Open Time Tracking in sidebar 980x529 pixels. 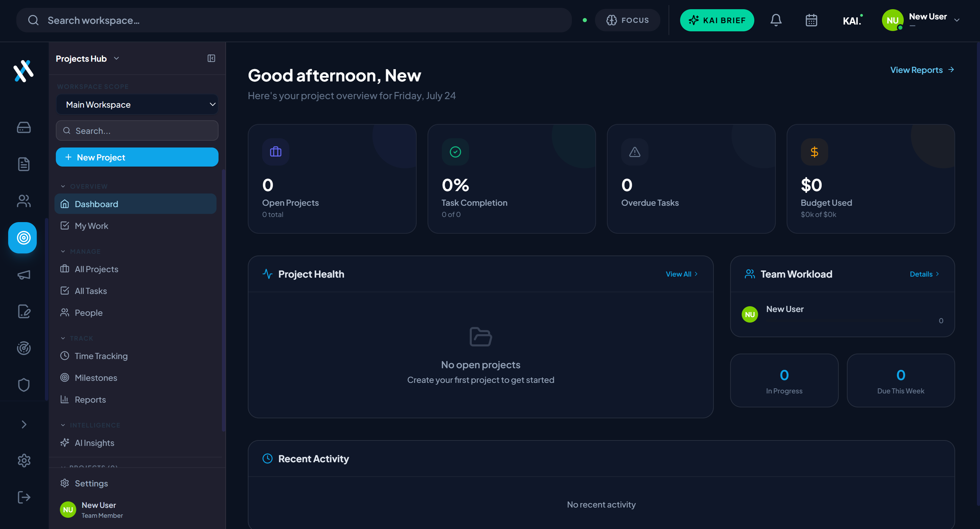[x=135, y=356]
